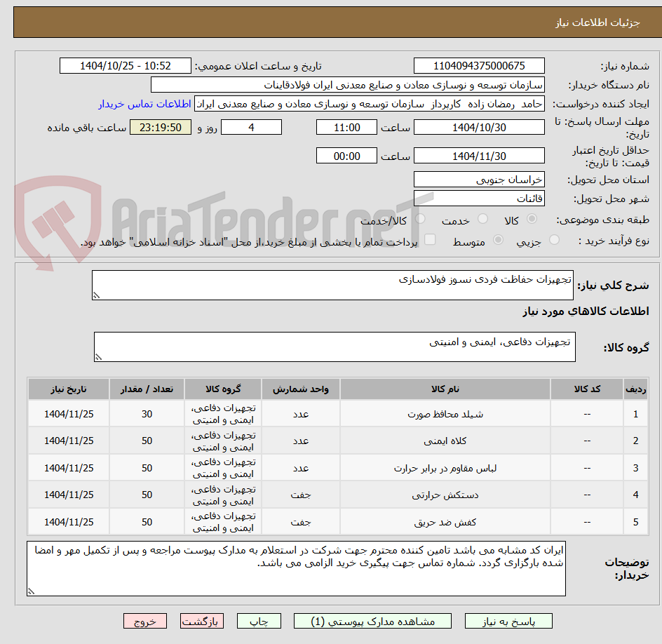
Task: Click the چاپ print button
Action: point(259,621)
